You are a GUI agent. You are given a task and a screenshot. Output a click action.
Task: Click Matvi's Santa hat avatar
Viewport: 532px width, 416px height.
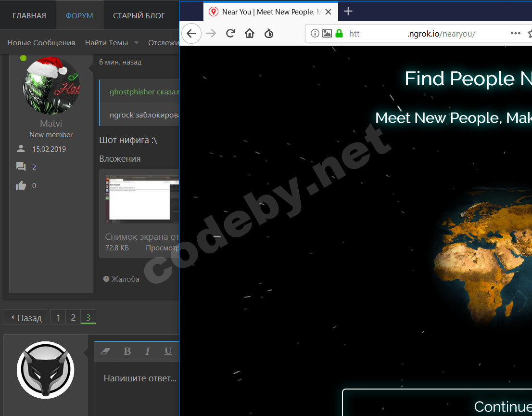tap(51, 86)
